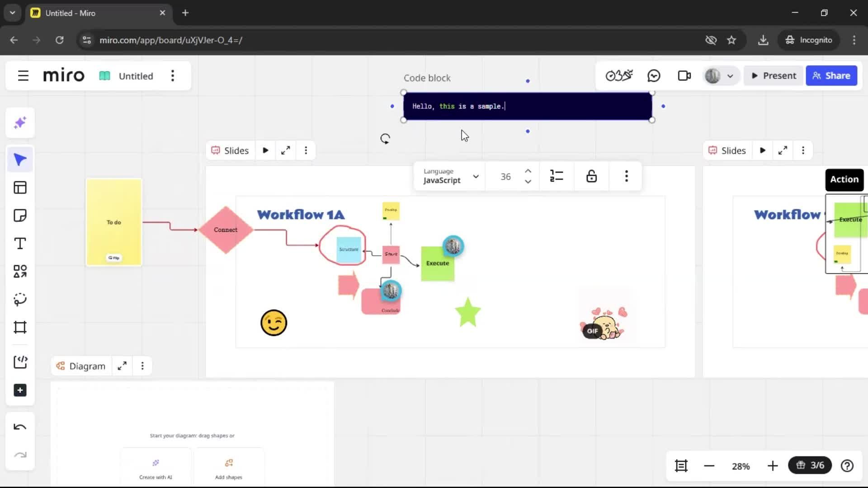
Task: Select the Sticky note tool
Action: pos(20,216)
